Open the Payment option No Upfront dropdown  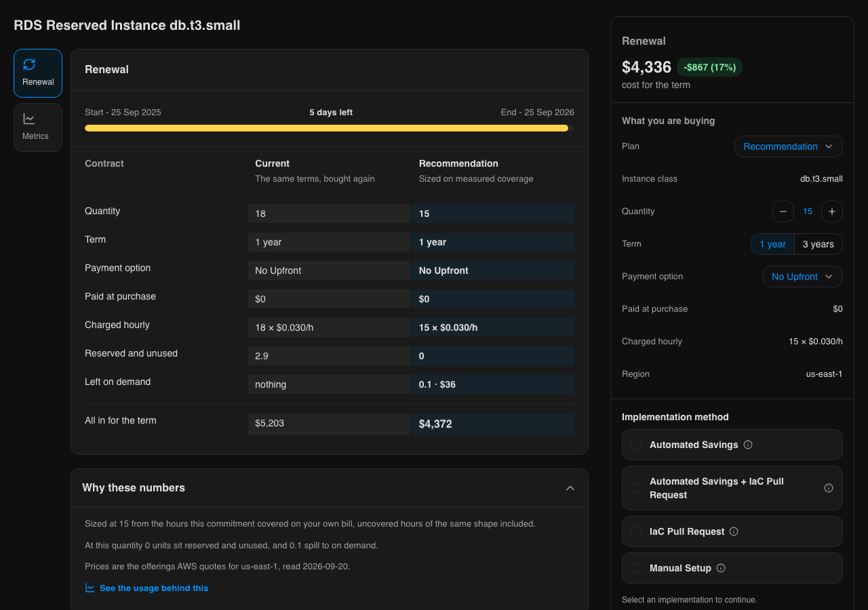pyautogui.click(x=803, y=277)
